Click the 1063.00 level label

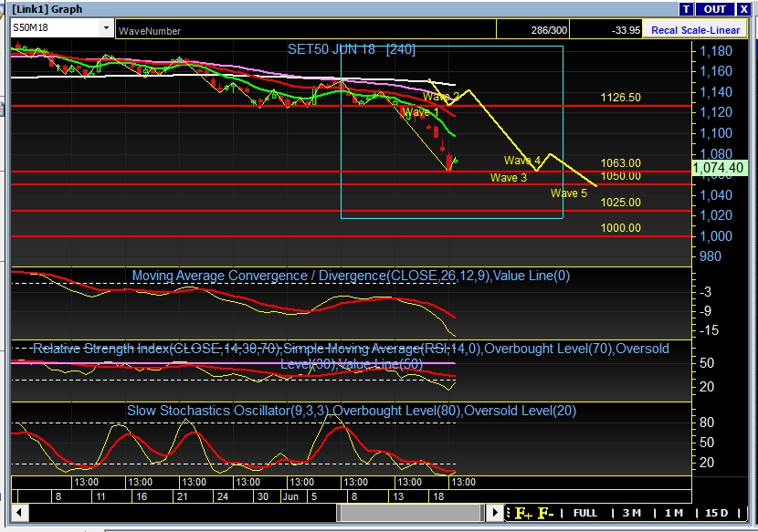point(620,162)
